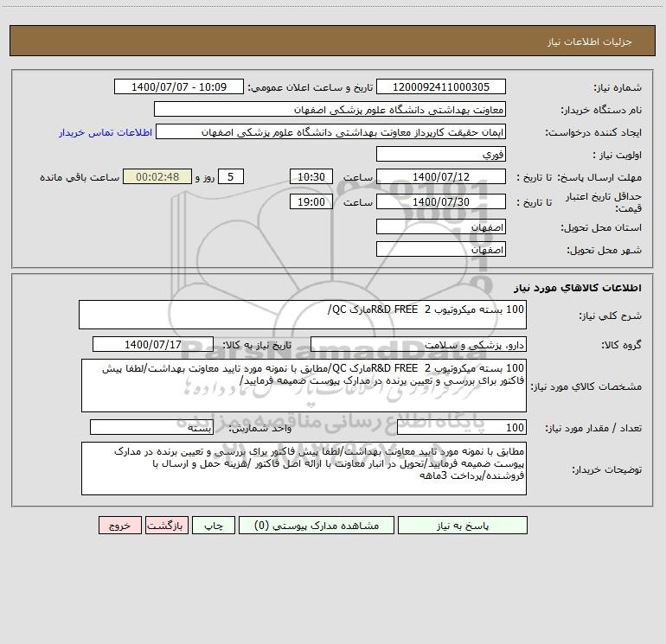Click the buyer notes text area
Viewport: 666px width, 644px height.
[x=304, y=469]
